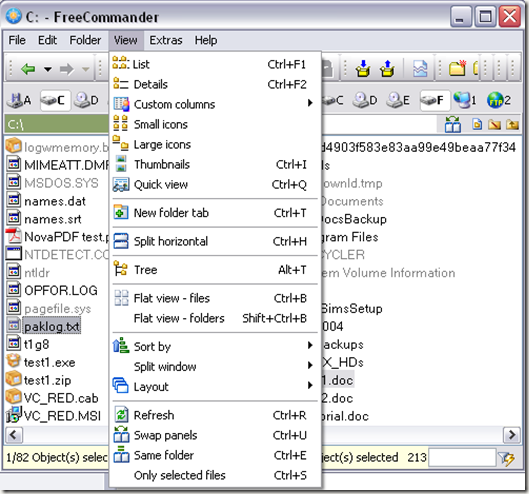Screen dimensions: 529x494
Task: Click the quick filter input field in status bar
Action: tap(462, 458)
